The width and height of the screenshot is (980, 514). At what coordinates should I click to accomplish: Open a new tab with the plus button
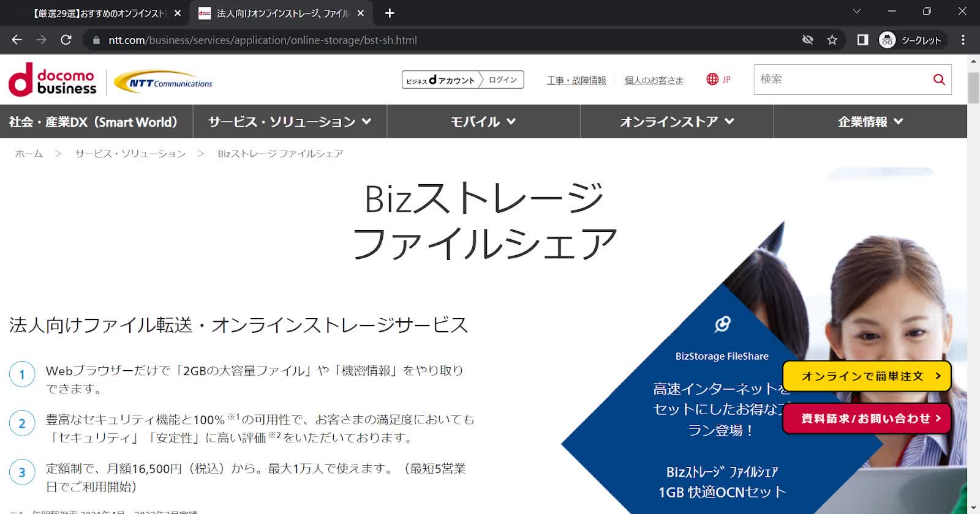(x=390, y=13)
